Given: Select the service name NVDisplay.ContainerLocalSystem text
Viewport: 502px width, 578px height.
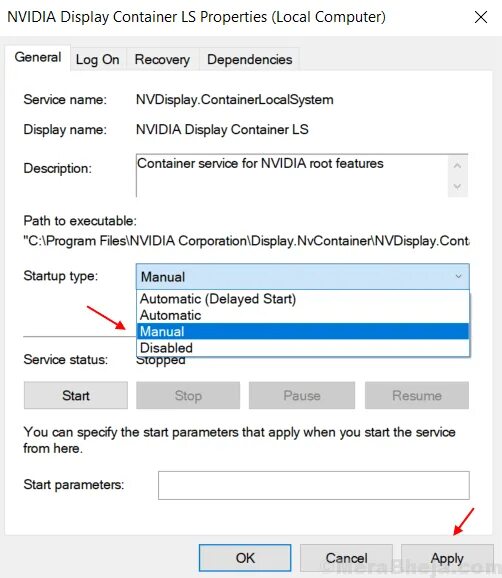Looking at the screenshot, I should pyautogui.click(x=235, y=100).
